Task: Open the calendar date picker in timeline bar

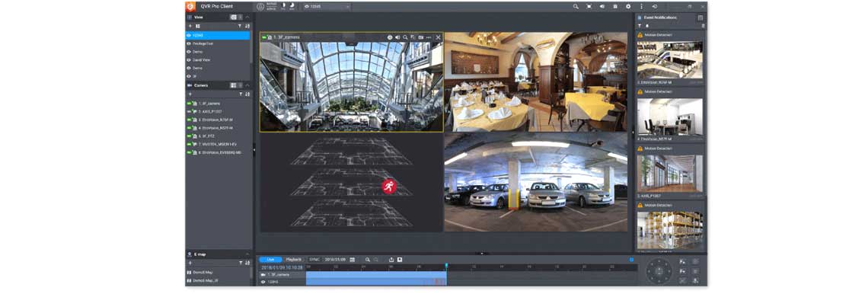Action: pyautogui.click(x=352, y=259)
